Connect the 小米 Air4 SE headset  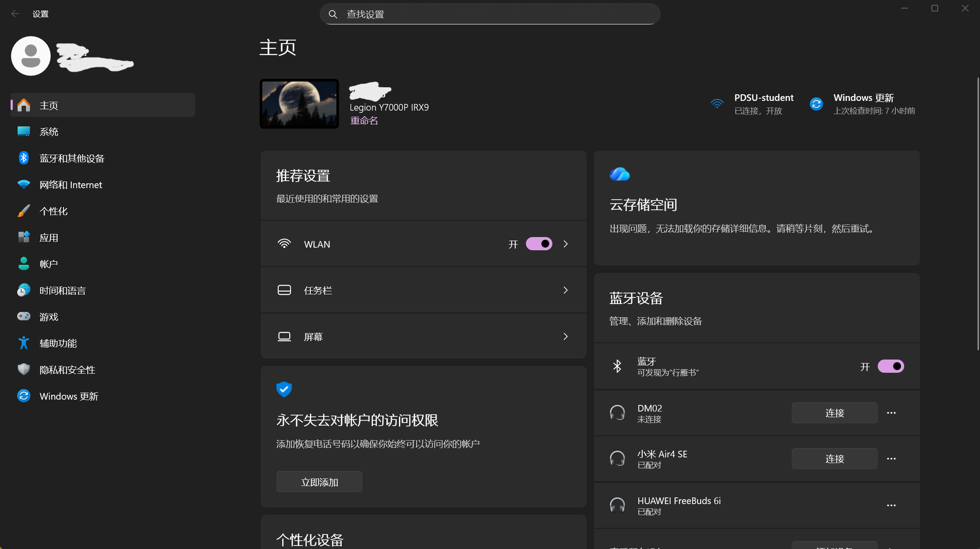pyautogui.click(x=834, y=459)
